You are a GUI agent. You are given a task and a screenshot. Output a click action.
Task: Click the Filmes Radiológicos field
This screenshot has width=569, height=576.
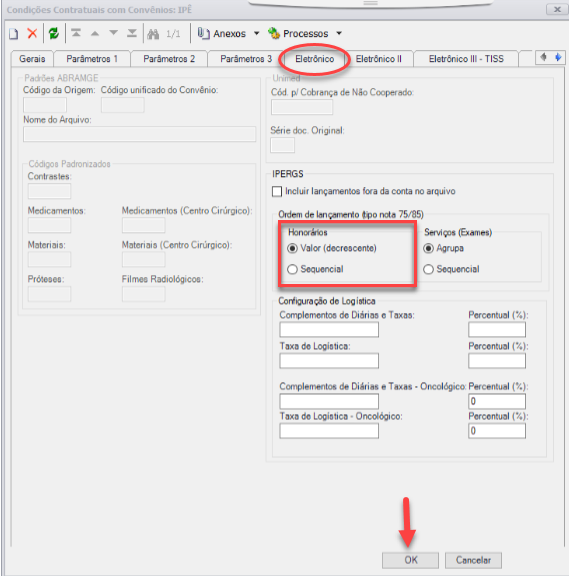(x=144, y=294)
